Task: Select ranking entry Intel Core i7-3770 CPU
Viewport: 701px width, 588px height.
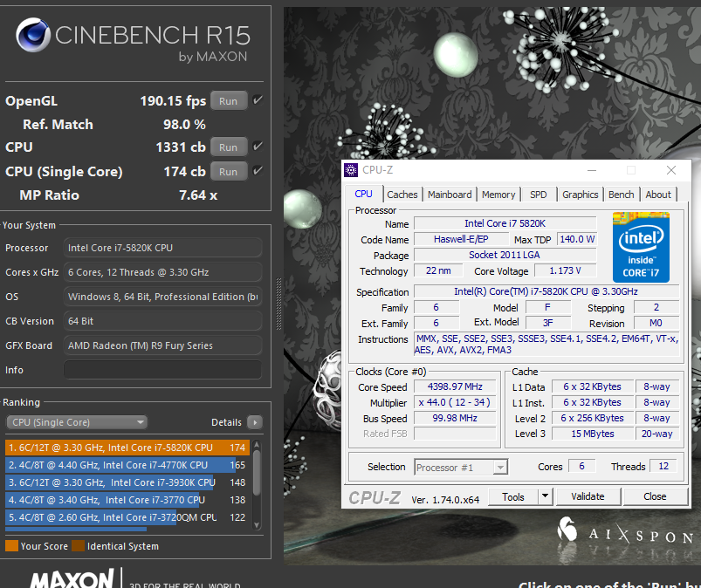Action: coord(127,500)
